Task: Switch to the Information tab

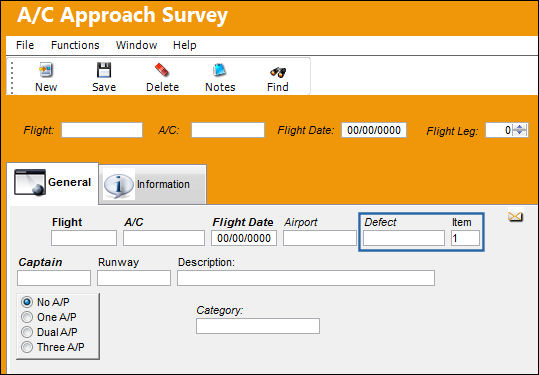Action: pyautogui.click(x=153, y=185)
